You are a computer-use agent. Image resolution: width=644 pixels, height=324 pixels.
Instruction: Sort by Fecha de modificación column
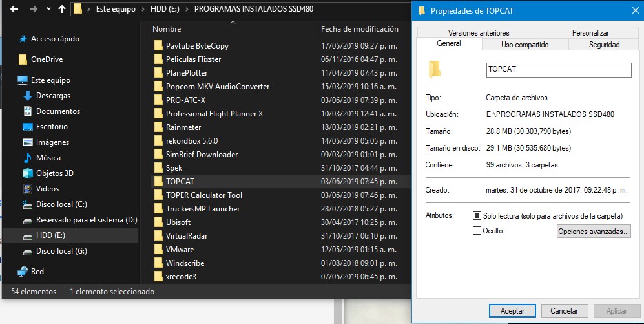[359, 29]
